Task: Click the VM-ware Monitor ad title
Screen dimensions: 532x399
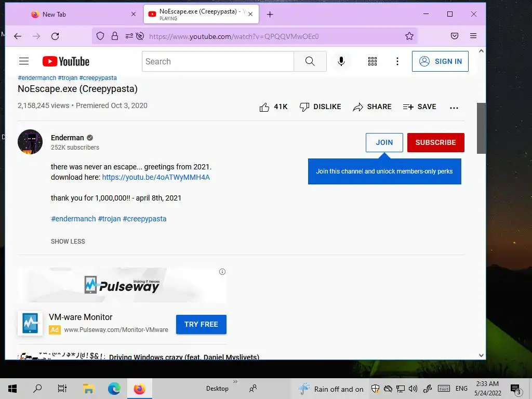Action: (81, 317)
